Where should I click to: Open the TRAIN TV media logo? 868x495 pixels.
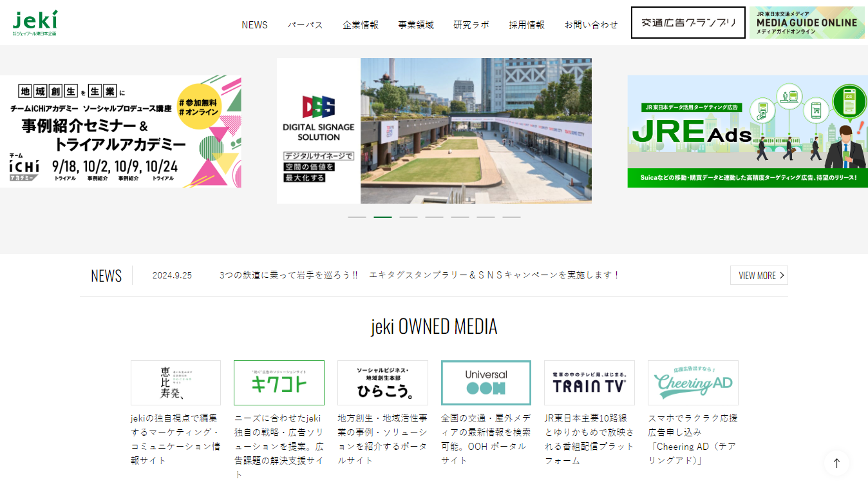point(589,383)
